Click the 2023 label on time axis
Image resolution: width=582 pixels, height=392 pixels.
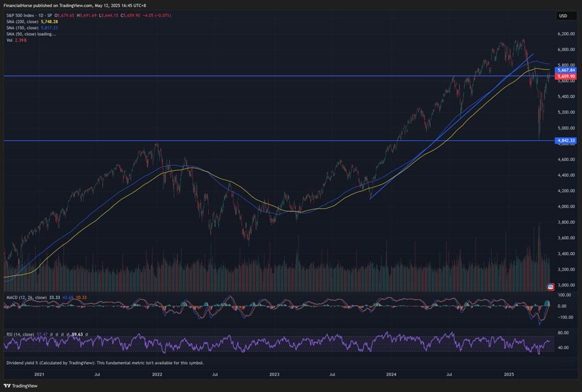[274, 375]
